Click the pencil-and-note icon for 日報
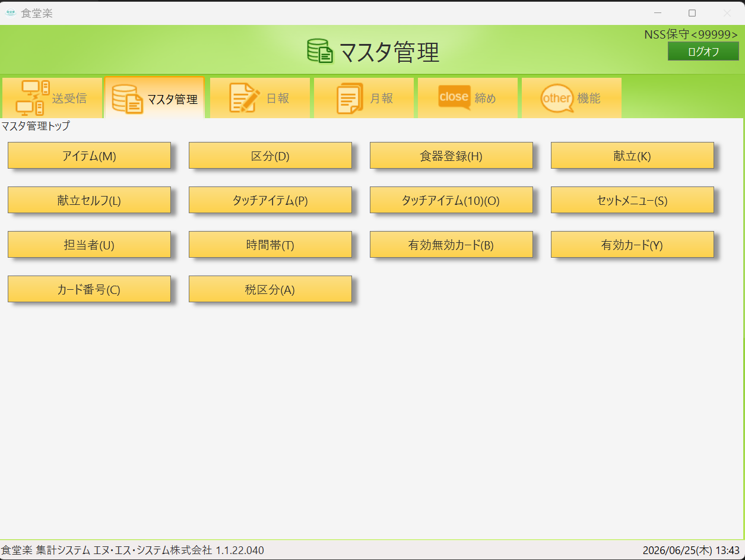Image resolution: width=745 pixels, height=560 pixels. (x=245, y=98)
